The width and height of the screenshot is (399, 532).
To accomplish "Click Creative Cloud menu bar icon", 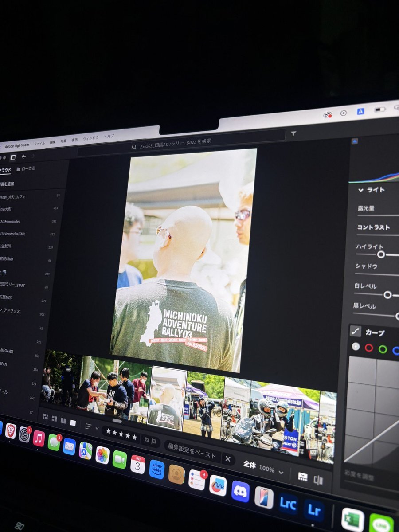I will click(x=328, y=115).
